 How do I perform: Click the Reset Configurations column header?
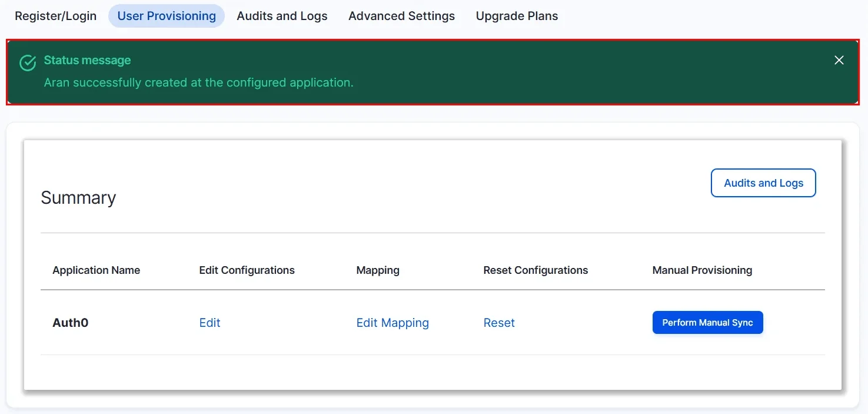[x=536, y=270]
